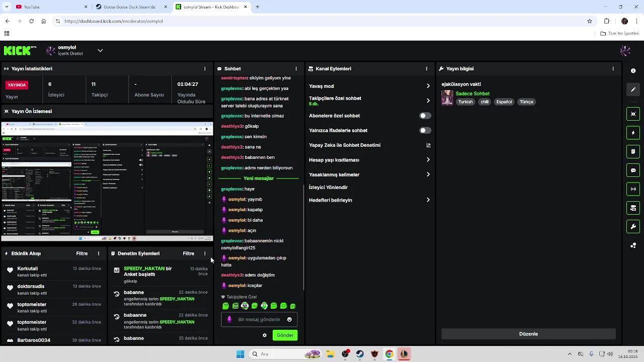Click the angry square green emote
The width and height of the screenshot is (644, 362).
point(235,306)
